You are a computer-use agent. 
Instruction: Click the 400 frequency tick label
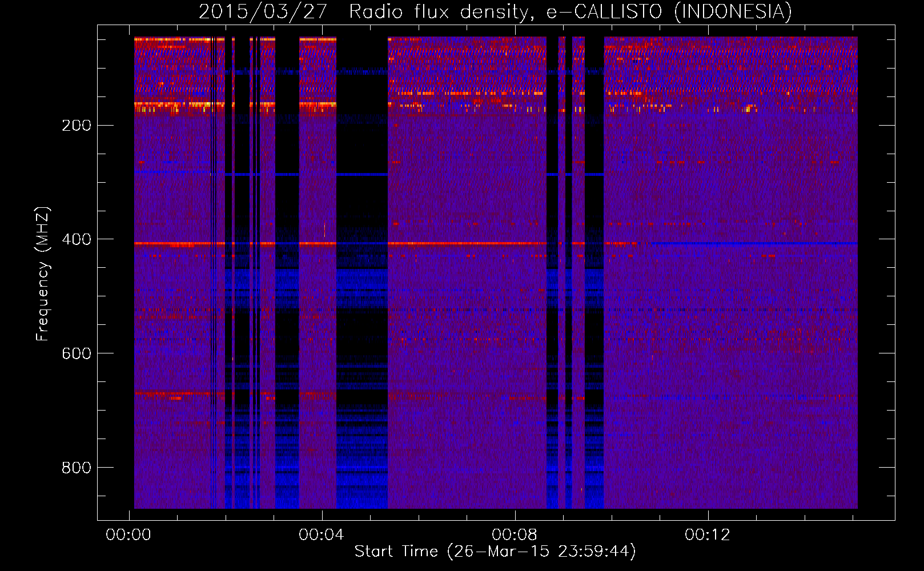coord(77,239)
